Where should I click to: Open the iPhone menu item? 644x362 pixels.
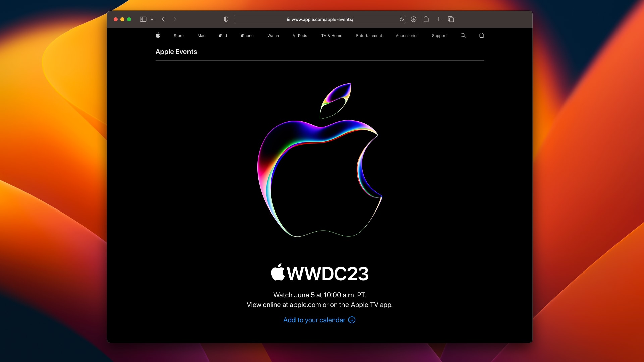(x=247, y=36)
